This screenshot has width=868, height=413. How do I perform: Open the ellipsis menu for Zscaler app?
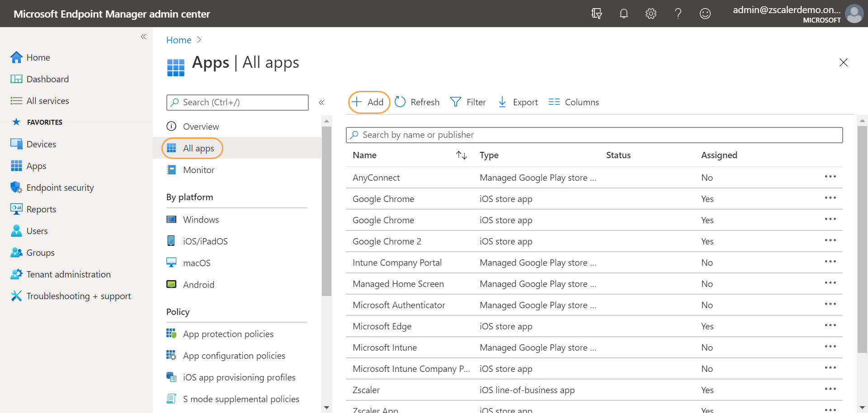pyautogui.click(x=831, y=389)
